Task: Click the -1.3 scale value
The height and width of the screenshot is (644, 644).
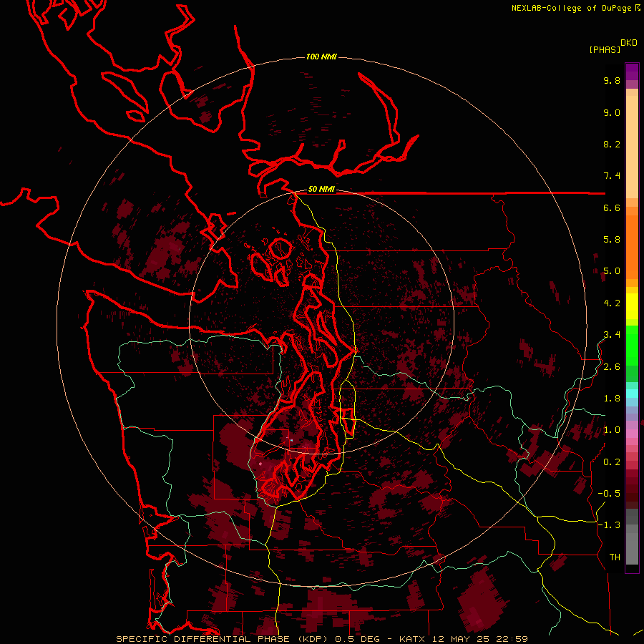Action: tap(609, 525)
